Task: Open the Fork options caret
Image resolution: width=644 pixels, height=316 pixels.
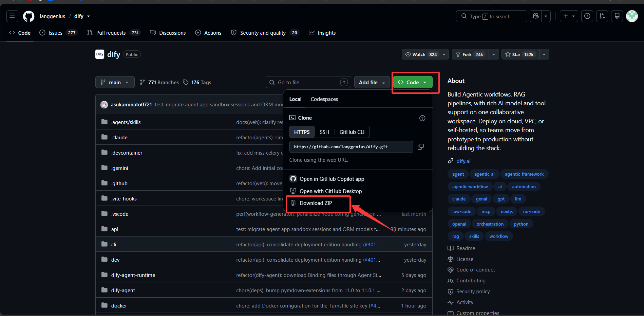Action: point(494,54)
